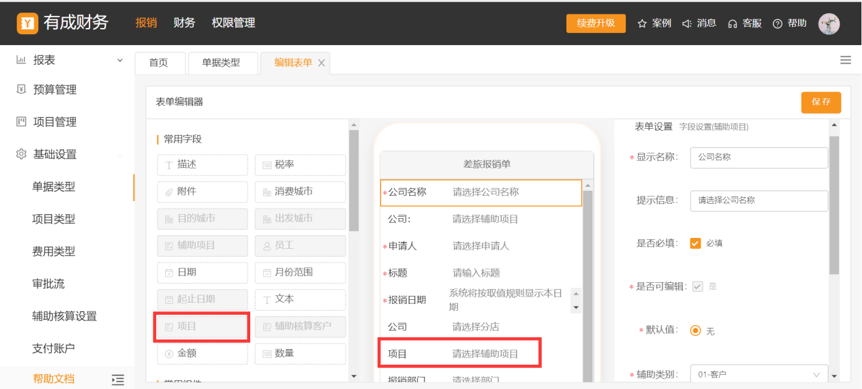Open 费用类型 in the sidebar

pos(54,252)
